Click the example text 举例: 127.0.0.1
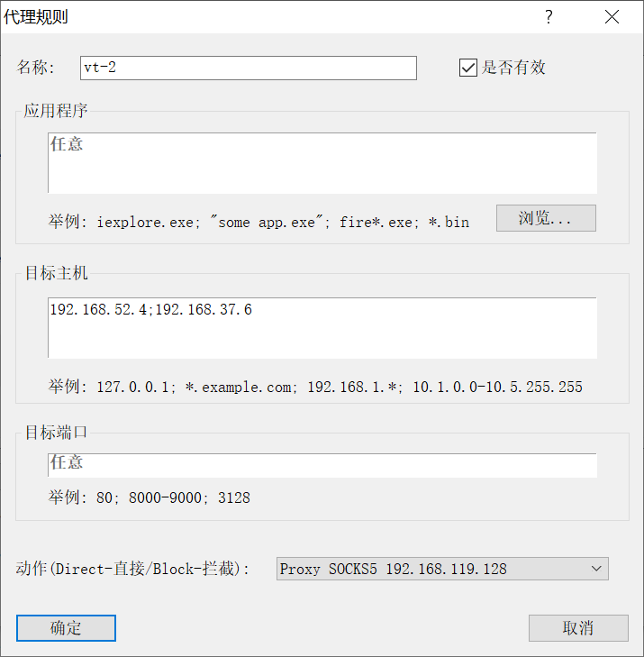 pos(315,387)
